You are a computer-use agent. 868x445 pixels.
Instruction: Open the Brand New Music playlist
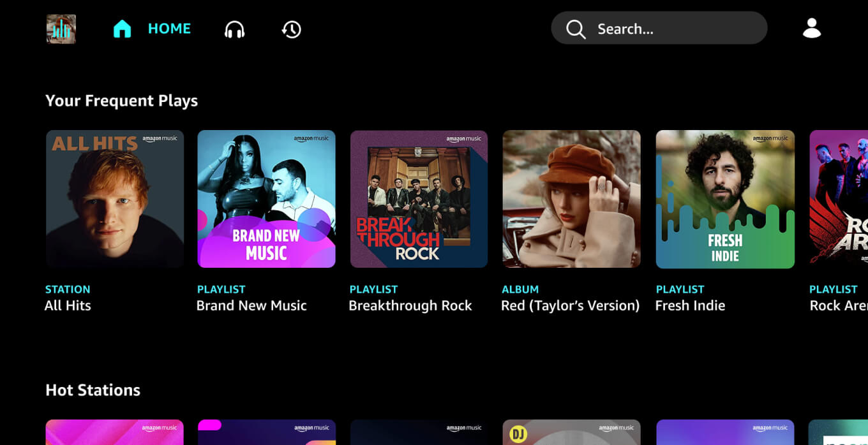(266, 199)
